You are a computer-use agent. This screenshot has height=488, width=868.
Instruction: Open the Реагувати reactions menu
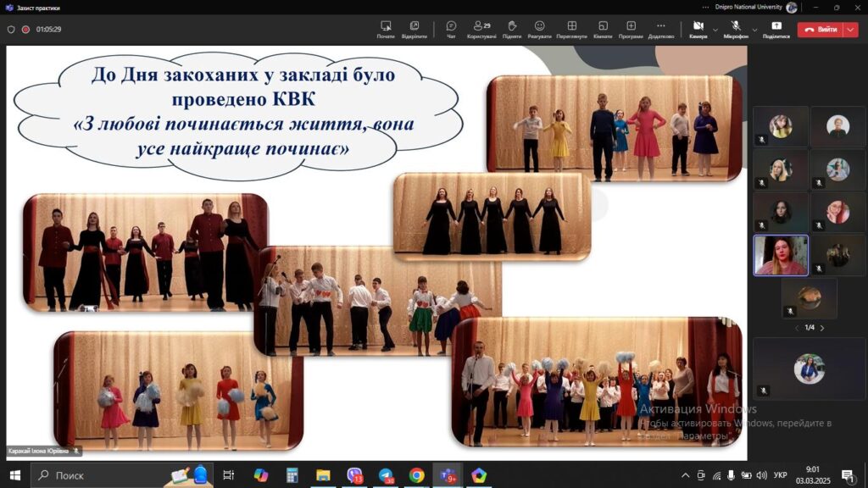click(539, 30)
